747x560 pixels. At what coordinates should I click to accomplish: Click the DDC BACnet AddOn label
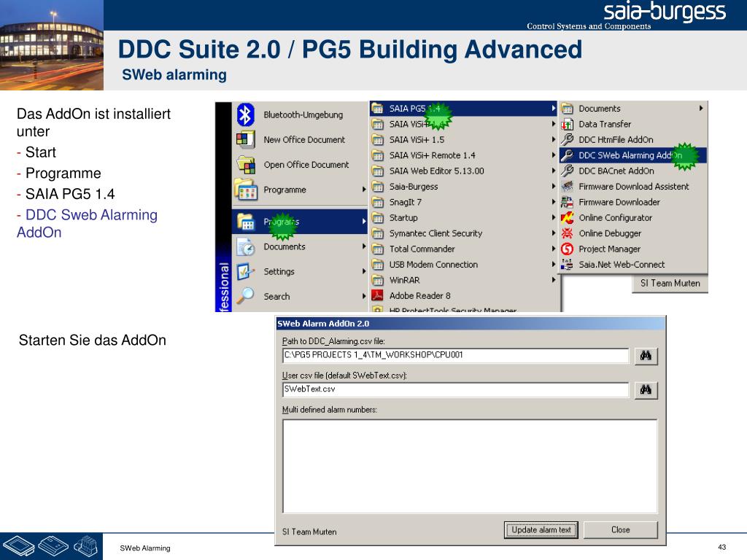(x=616, y=171)
